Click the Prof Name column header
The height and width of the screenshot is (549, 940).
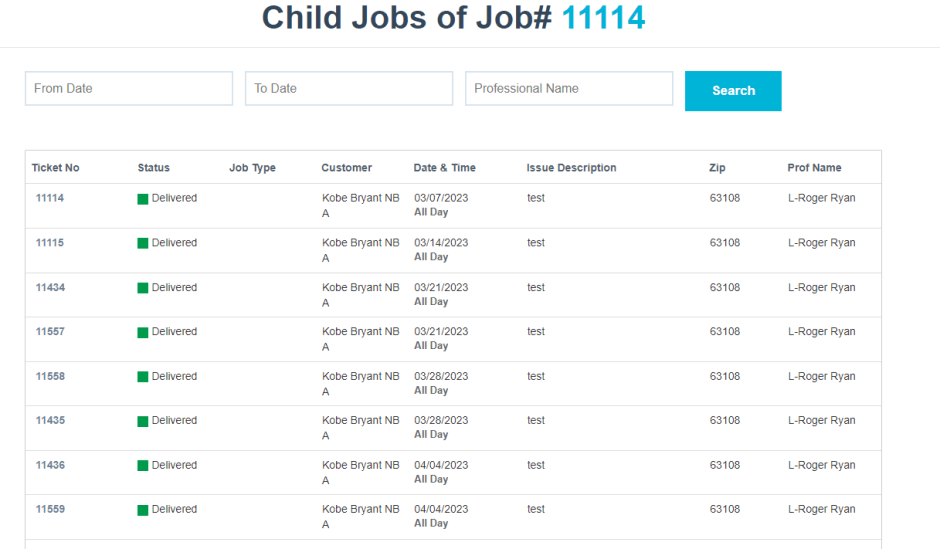814,168
